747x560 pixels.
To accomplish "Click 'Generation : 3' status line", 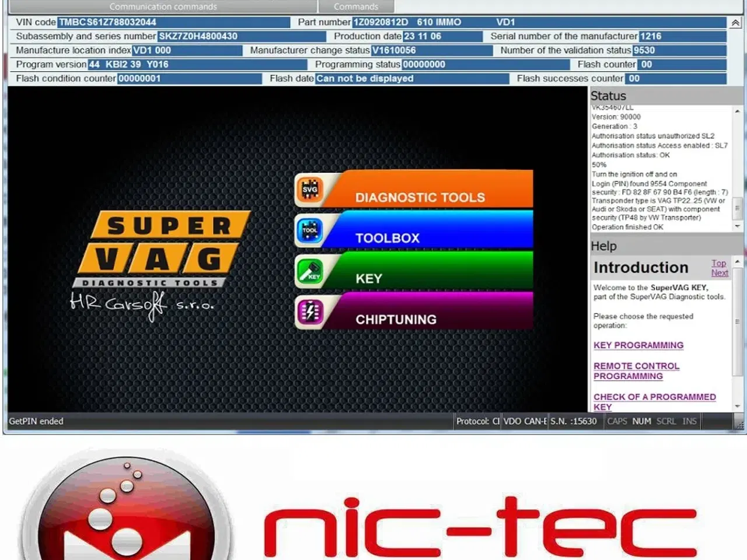I will coord(615,126).
